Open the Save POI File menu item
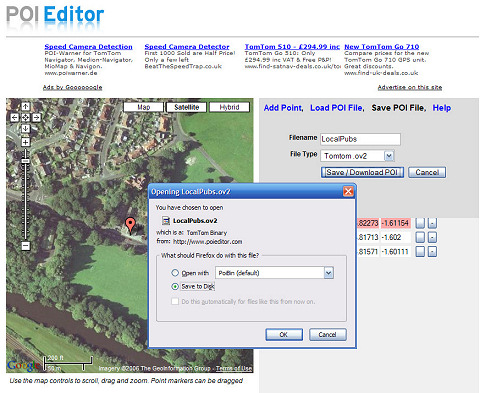 399,108
